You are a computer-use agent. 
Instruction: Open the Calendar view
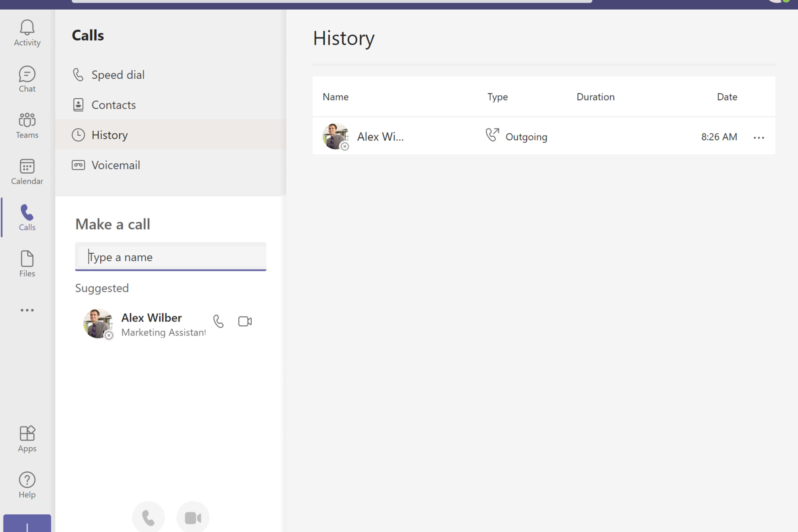(27, 172)
